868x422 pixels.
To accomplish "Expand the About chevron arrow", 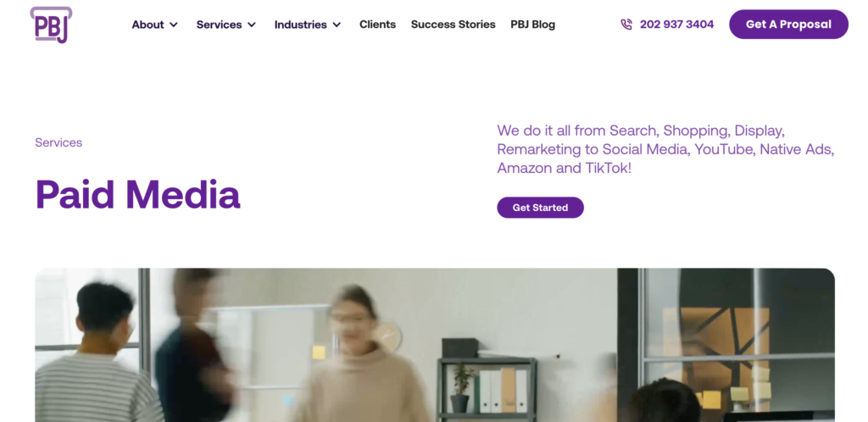I will pyautogui.click(x=173, y=25).
